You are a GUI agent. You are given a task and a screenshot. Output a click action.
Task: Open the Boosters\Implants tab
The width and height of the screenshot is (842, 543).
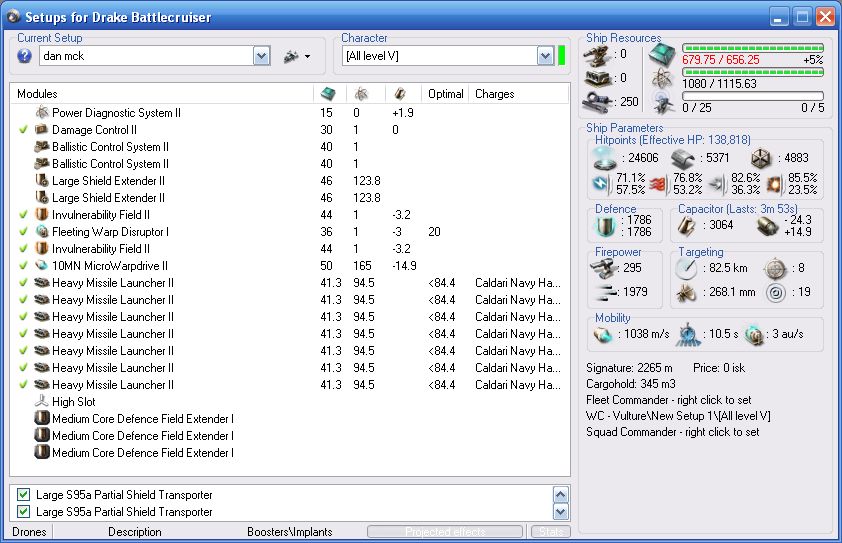[289, 532]
